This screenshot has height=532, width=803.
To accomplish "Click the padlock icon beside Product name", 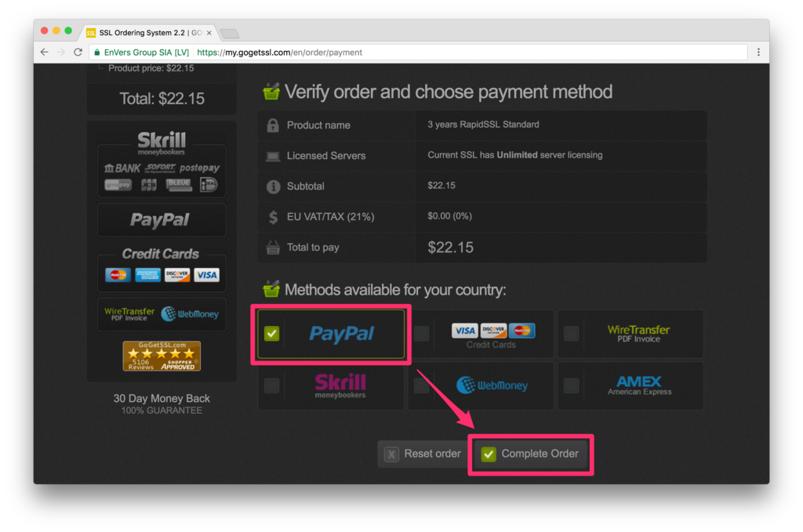I will [273, 125].
